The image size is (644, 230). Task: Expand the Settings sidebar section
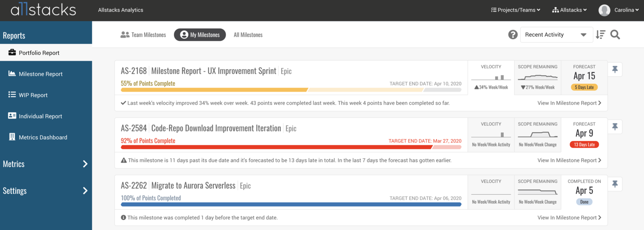tap(46, 191)
